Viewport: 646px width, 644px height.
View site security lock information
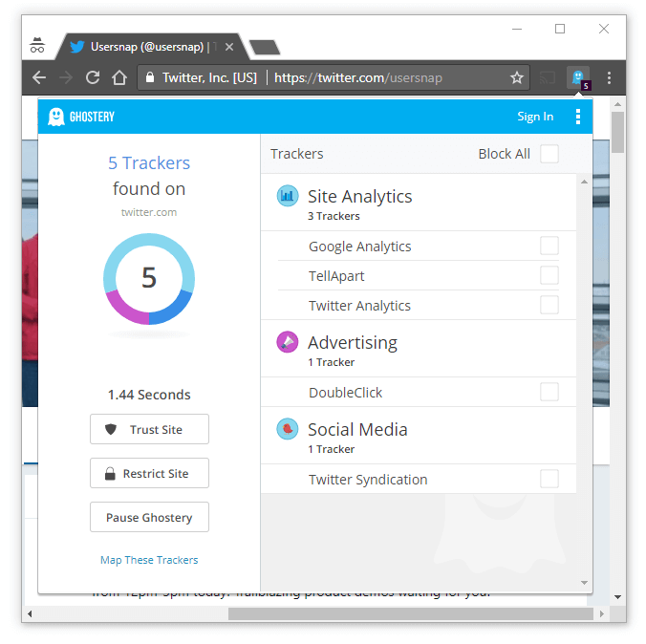pyautogui.click(x=150, y=77)
